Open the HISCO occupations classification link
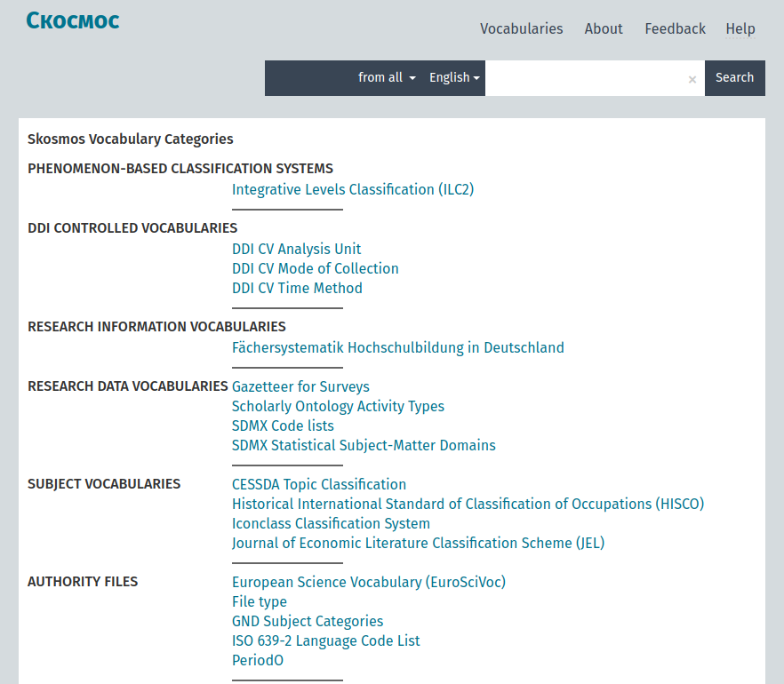Screen dimensions: 784x684 tap(468, 504)
